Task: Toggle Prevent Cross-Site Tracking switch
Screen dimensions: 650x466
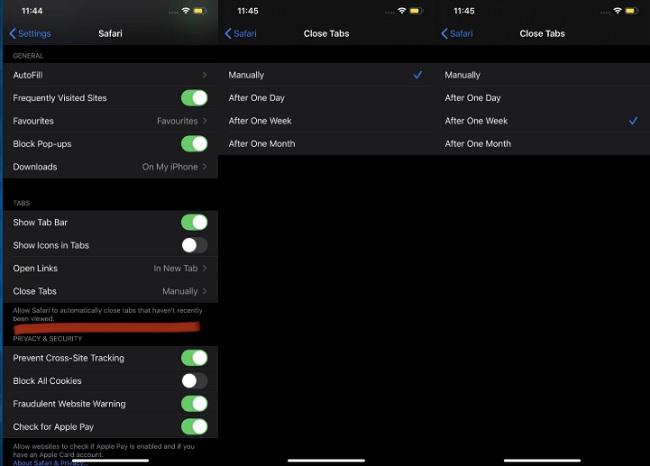Action: click(194, 358)
